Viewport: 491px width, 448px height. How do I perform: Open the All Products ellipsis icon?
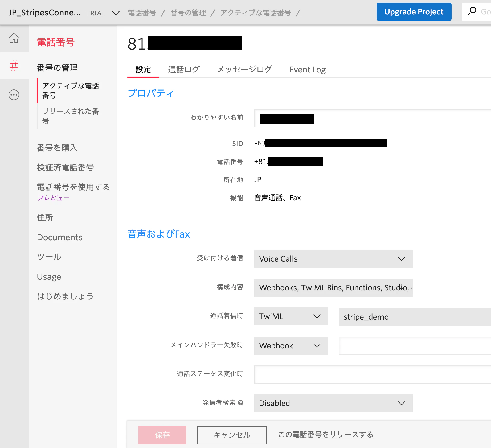click(x=14, y=95)
